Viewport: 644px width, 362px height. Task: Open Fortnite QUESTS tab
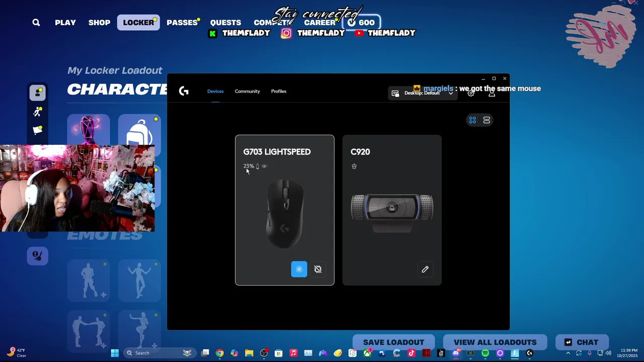[x=225, y=23]
